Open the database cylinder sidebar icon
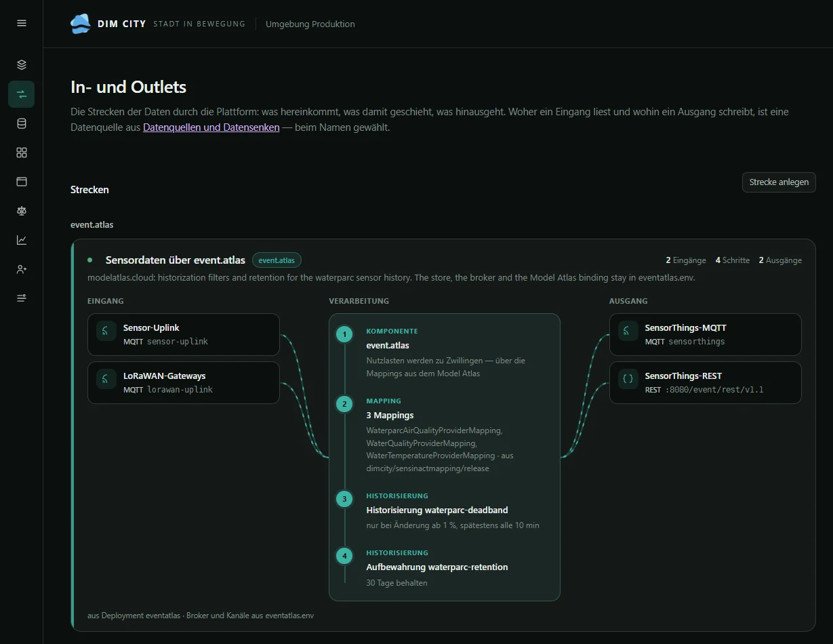This screenshot has height=644, width=833. point(22,123)
